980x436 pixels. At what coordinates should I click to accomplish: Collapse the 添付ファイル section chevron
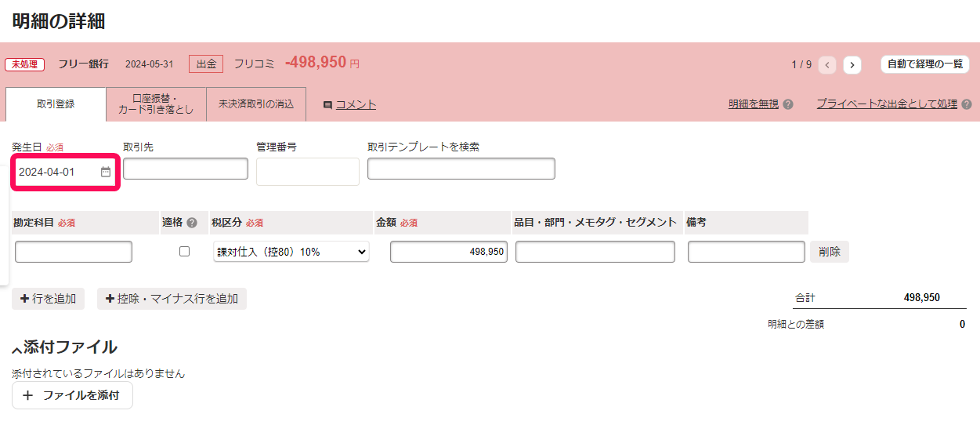click(x=16, y=349)
